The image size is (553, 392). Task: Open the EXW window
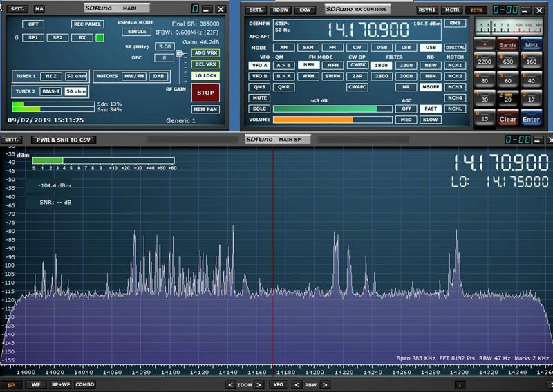click(305, 10)
